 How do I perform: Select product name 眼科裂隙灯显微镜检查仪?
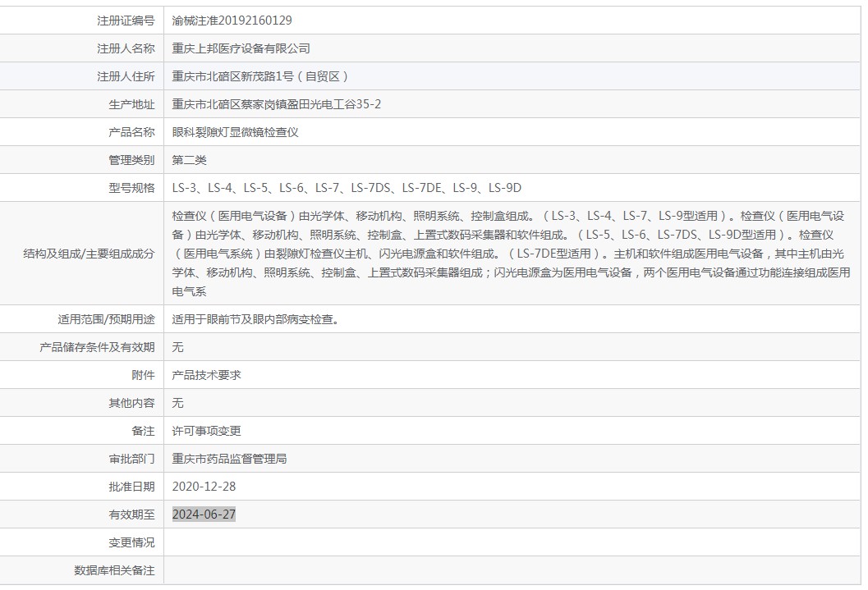click(x=235, y=132)
